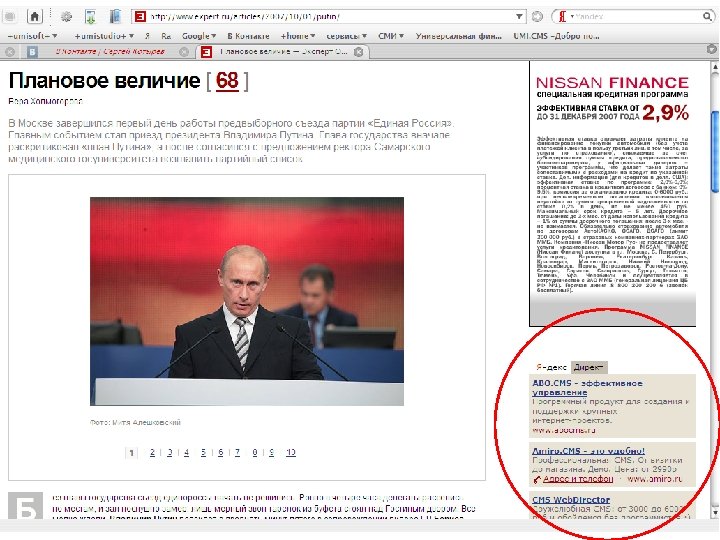
Task: Expand the сервисы bookmarks folder
Action: click(347, 36)
